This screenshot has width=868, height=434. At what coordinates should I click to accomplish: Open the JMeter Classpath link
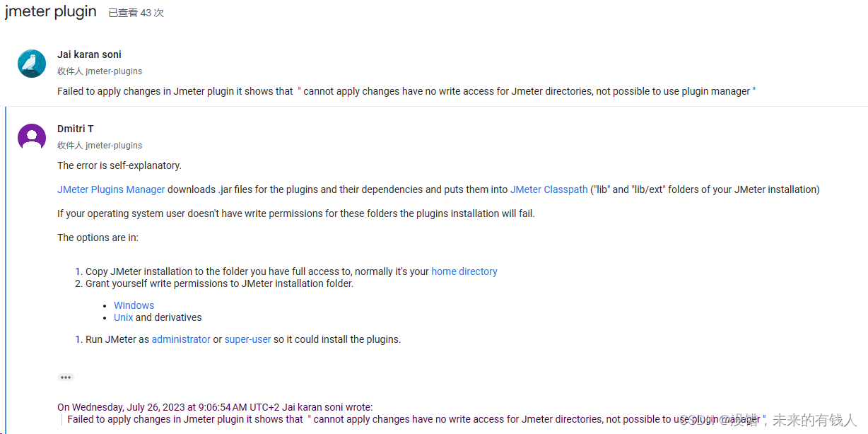(x=549, y=189)
